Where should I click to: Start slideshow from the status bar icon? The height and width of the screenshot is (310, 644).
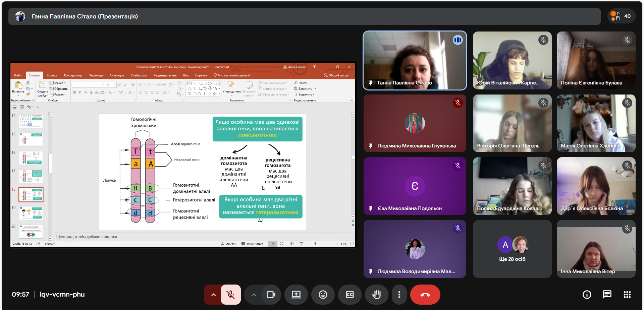coord(301,244)
